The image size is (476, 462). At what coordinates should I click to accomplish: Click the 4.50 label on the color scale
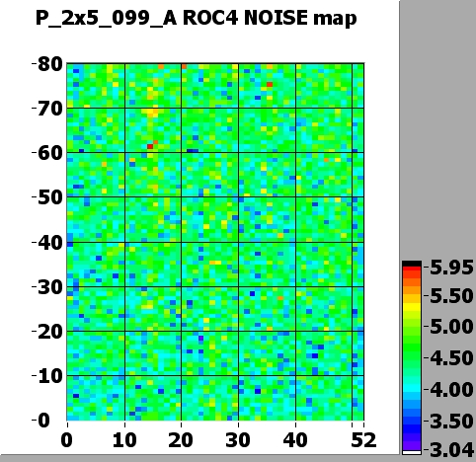[x=451, y=358]
